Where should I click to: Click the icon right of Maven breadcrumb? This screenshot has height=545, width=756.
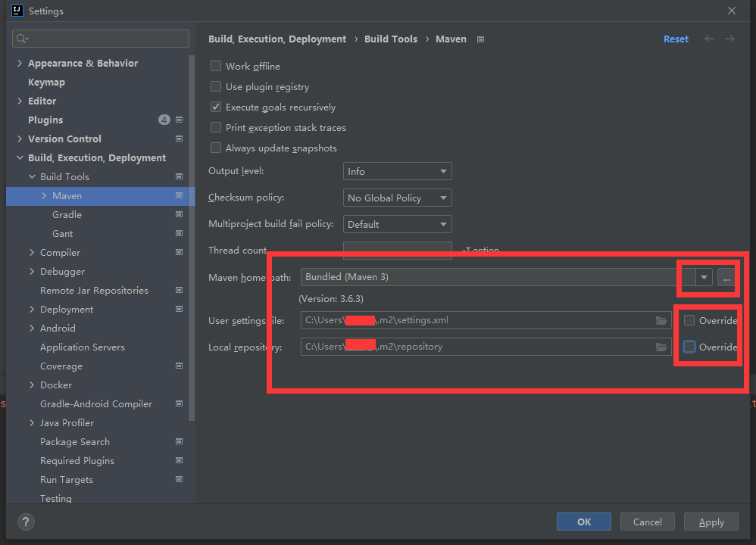click(x=480, y=39)
